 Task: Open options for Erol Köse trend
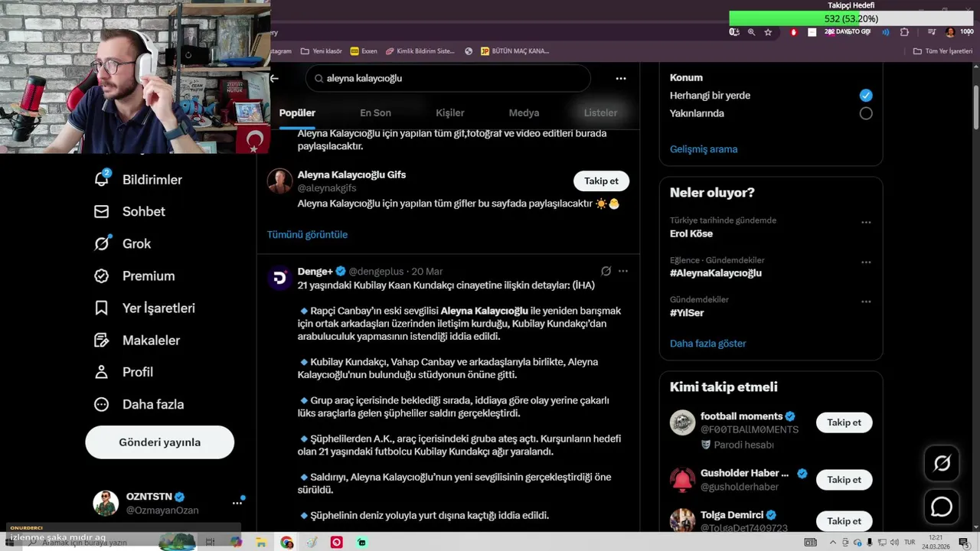[x=866, y=223]
